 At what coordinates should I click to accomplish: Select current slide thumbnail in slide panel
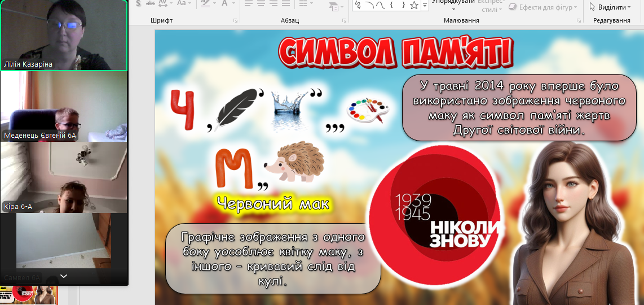tap(28, 295)
